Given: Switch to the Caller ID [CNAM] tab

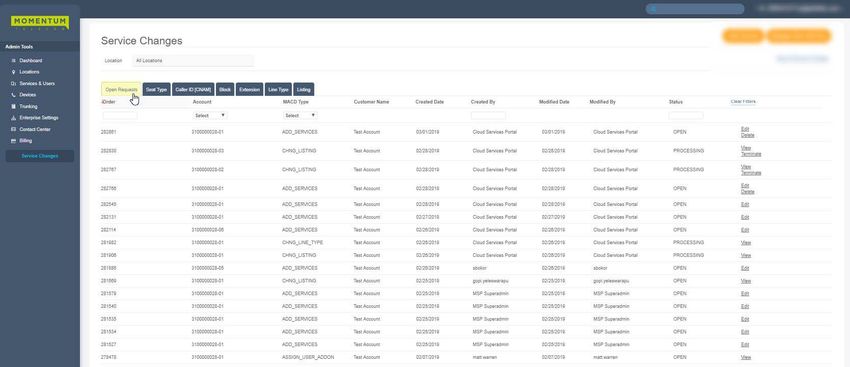Looking at the screenshot, I should [x=194, y=89].
